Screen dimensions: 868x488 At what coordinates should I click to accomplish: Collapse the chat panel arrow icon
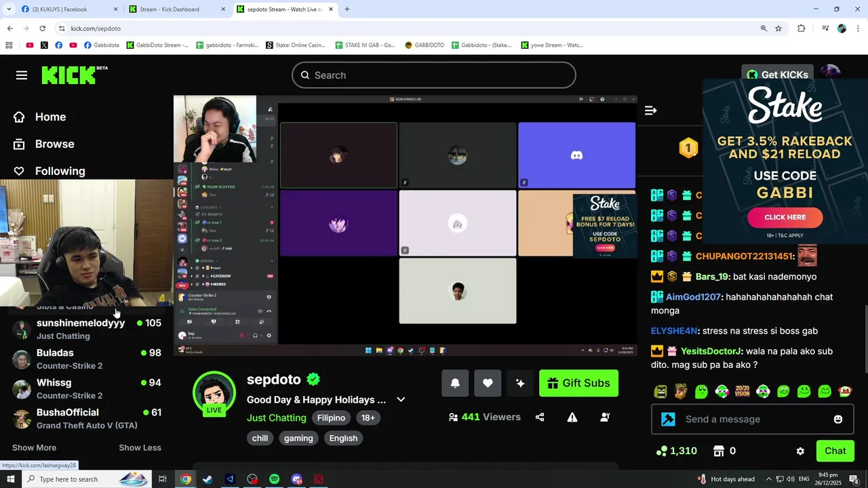point(650,110)
